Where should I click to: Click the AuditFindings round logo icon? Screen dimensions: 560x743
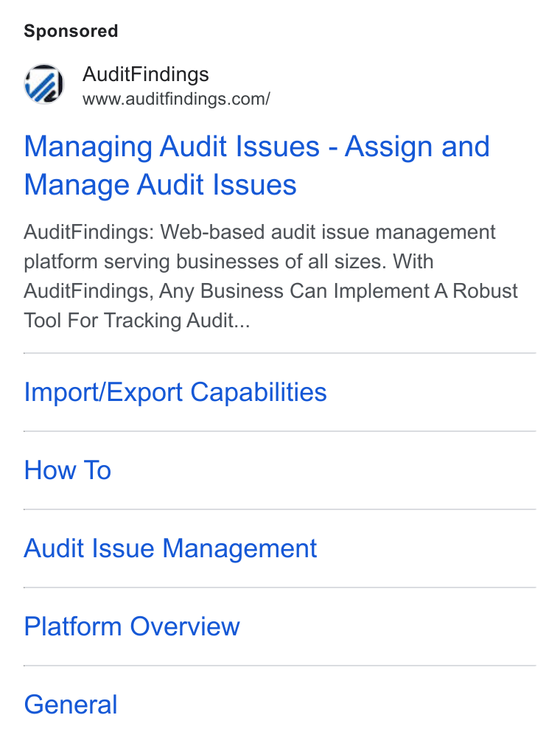(44, 84)
